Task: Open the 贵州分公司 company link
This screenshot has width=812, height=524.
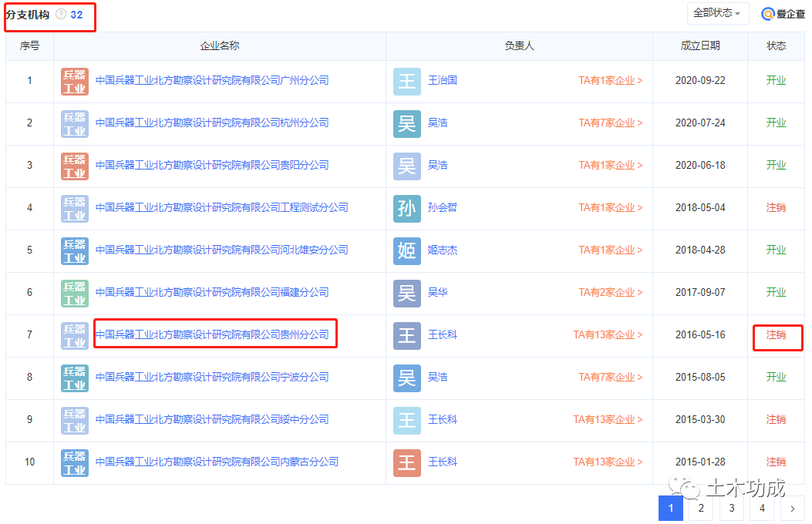Action: 212,334
